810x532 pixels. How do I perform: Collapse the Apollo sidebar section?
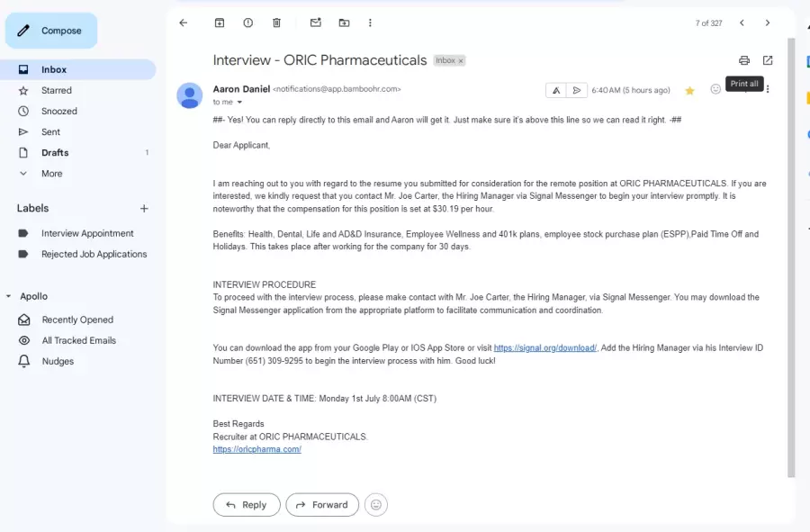pos(8,296)
